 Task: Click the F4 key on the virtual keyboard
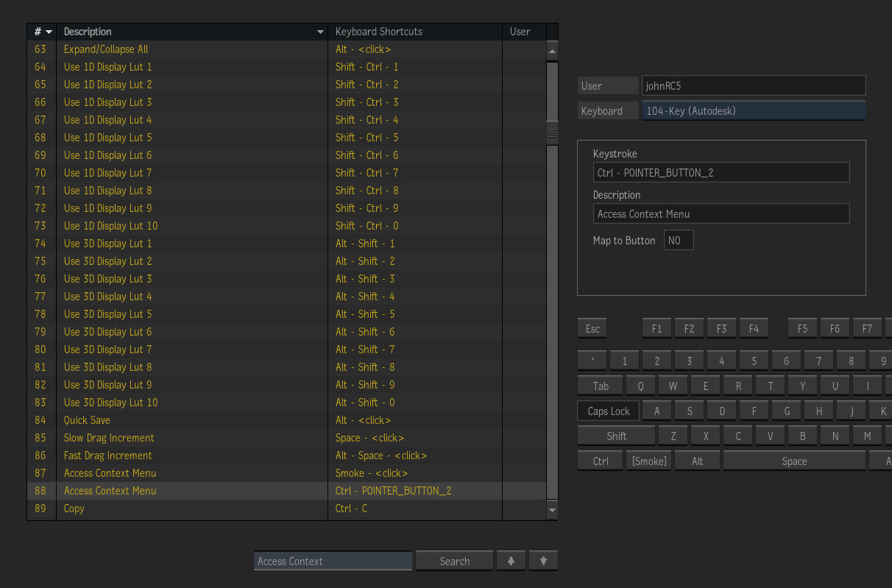[x=754, y=328]
